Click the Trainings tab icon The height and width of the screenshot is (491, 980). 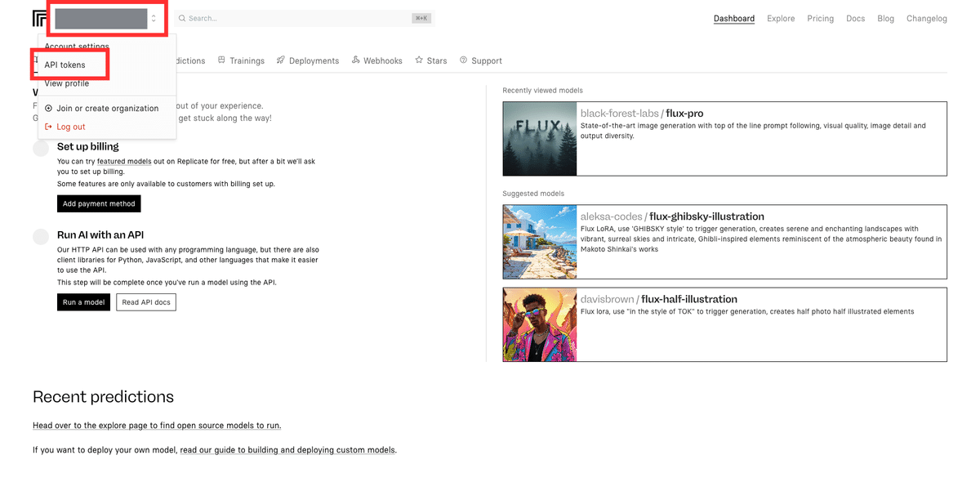(x=221, y=60)
